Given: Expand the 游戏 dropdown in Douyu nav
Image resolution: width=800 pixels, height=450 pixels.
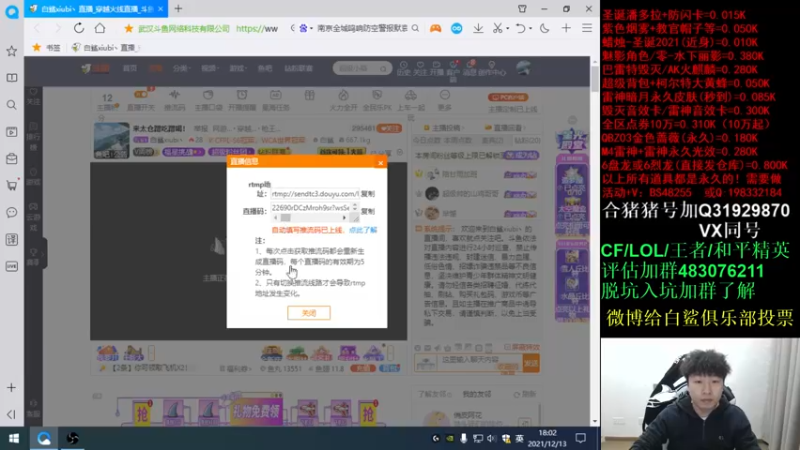Looking at the screenshot, I should 238,68.
